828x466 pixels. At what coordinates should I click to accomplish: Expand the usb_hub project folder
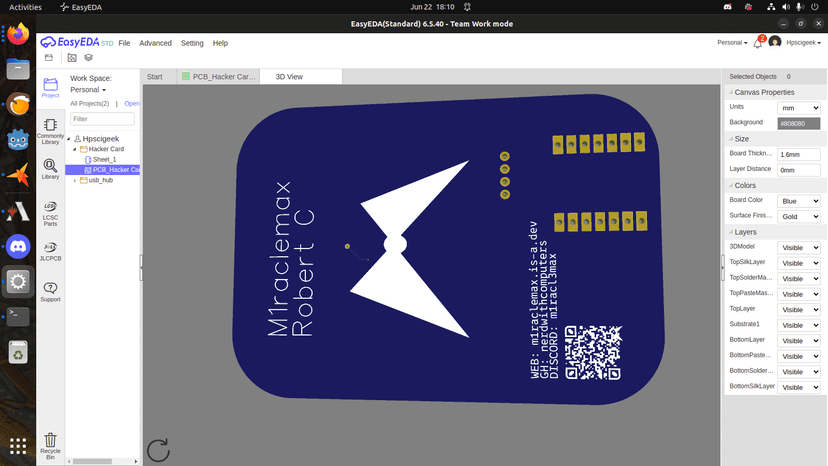coord(75,180)
